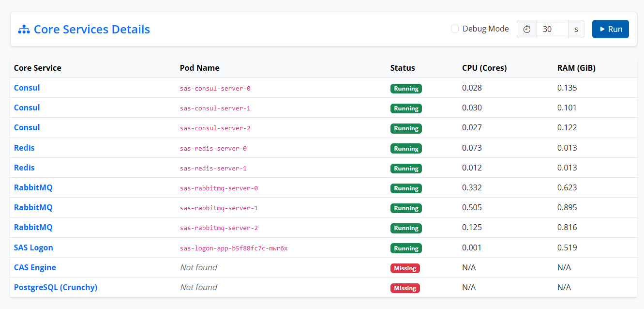Open the CAS Engine service link
The width and height of the screenshot is (644, 309).
coord(35,267)
